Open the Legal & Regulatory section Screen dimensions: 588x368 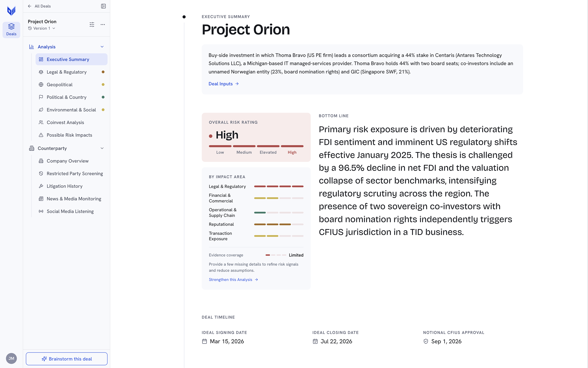[x=71, y=72]
